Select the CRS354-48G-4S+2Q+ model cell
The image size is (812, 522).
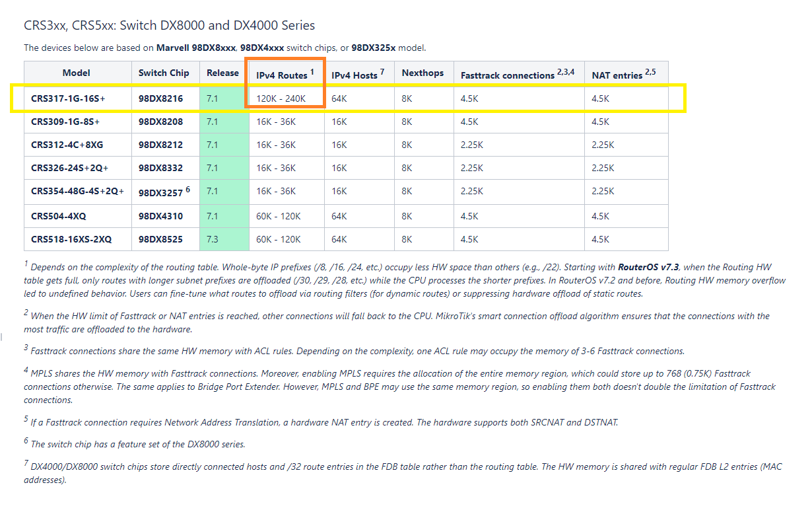coord(77,191)
